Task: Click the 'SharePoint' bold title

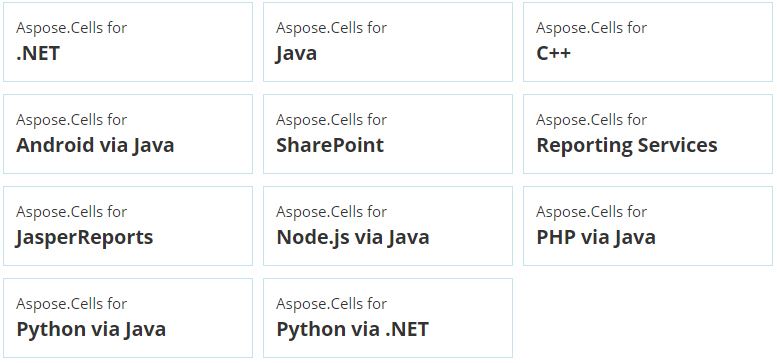Action: coord(330,145)
